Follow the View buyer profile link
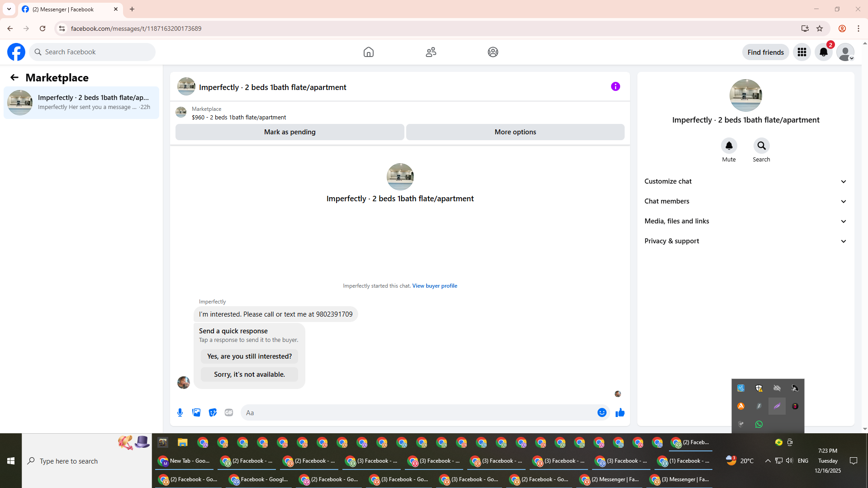 point(435,286)
